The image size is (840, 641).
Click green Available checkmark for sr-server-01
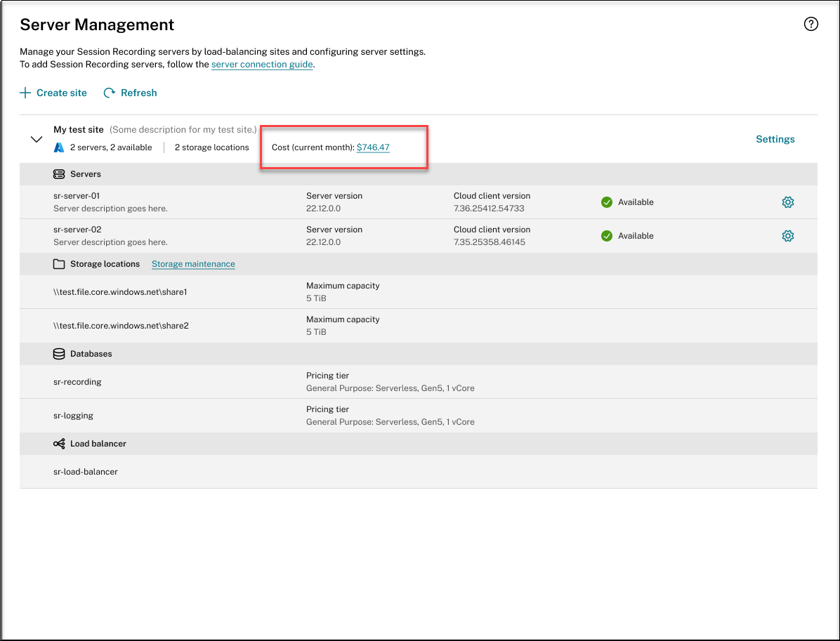(x=607, y=202)
